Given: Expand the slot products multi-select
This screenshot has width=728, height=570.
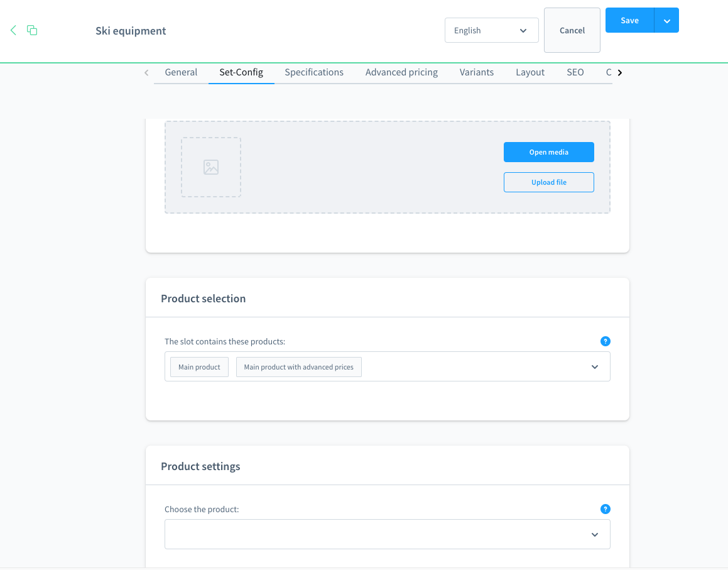Looking at the screenshot, I should [594, 367].
